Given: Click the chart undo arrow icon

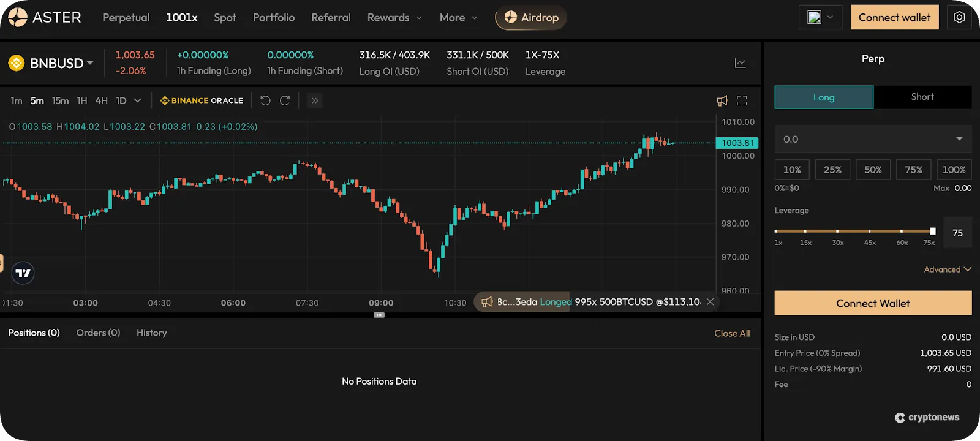Looking at the screenshot, I should tap(265, 100).
